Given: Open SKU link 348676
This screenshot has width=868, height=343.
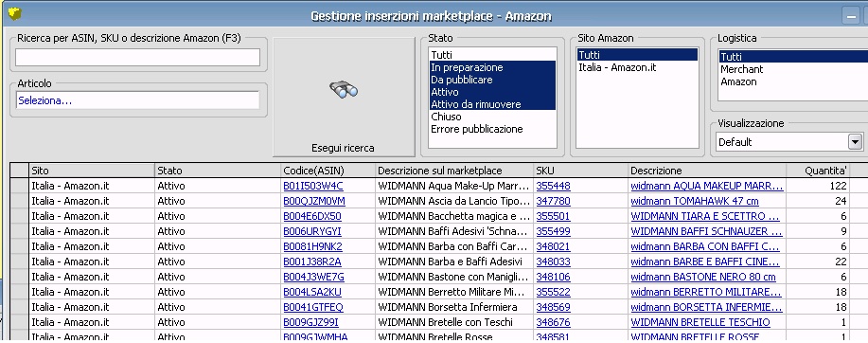Looking at the screenshot, I should pyautogui.click(x=553, y=322).
